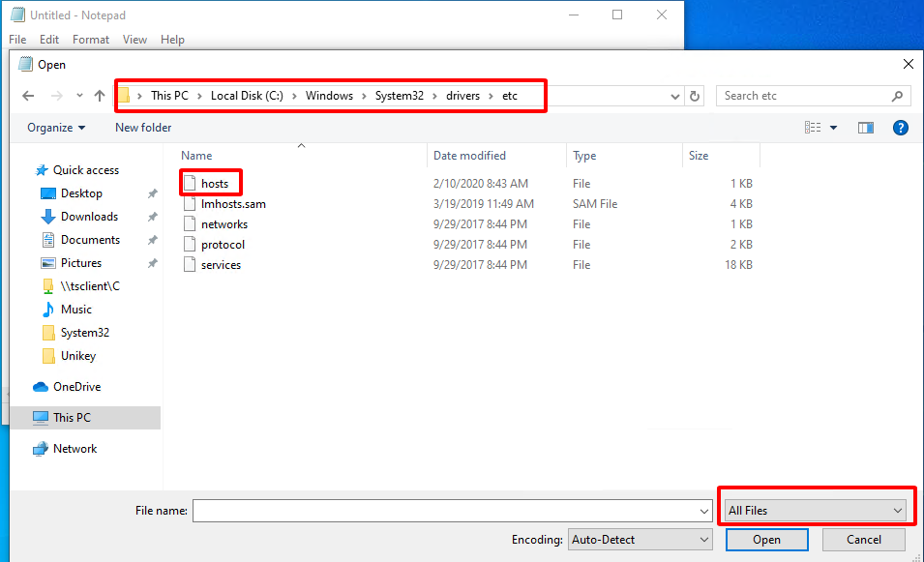Click the forward navigation arrow

(x=56, y=96)
